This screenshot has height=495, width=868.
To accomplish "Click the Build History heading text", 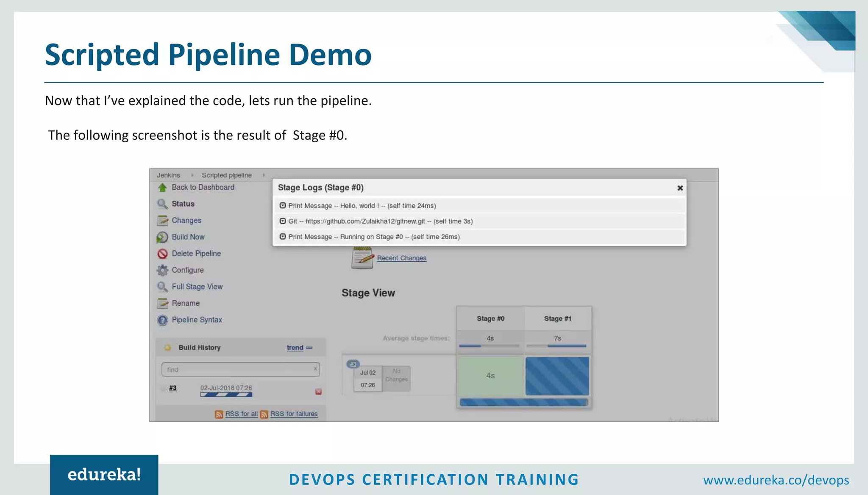I will 200,348.
